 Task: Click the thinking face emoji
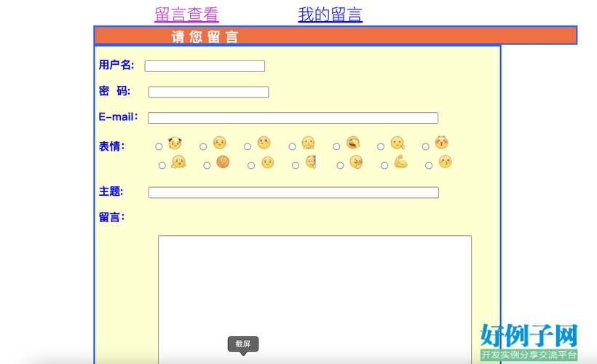tap(398, 143)
